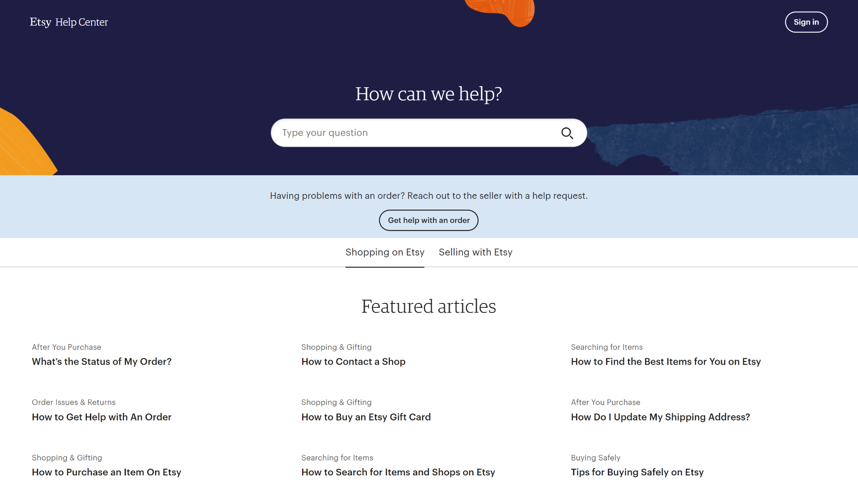Click After You Purchase above order status article
The height and width of the screenshot is (504, 858).
pos(67,347)
